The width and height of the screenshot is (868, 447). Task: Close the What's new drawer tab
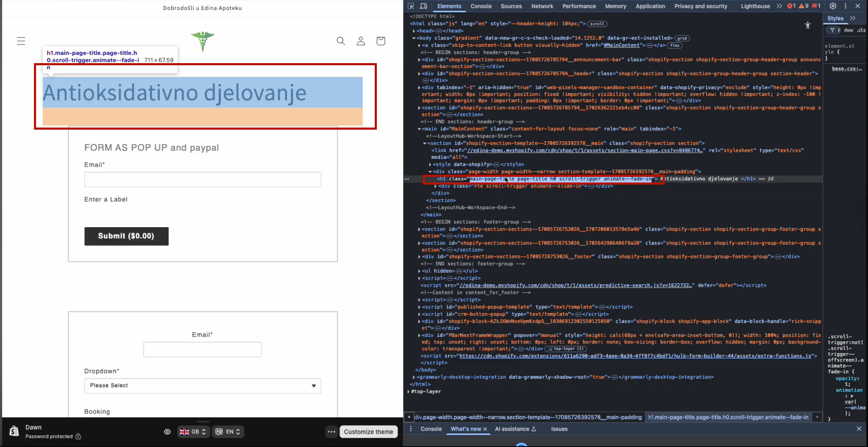coord(485,429)
